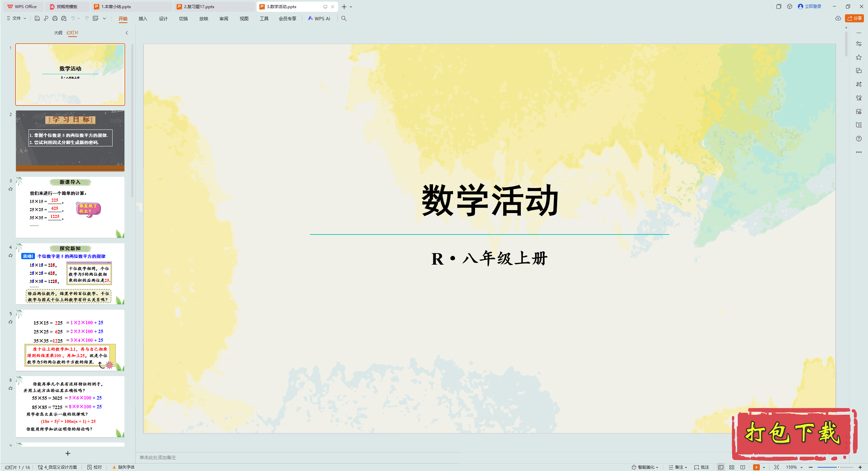Image resolution: width=868 pixels, height=471 pixels.
Task: Expand the 文件 menu dropdown
Action: [16, 18]
